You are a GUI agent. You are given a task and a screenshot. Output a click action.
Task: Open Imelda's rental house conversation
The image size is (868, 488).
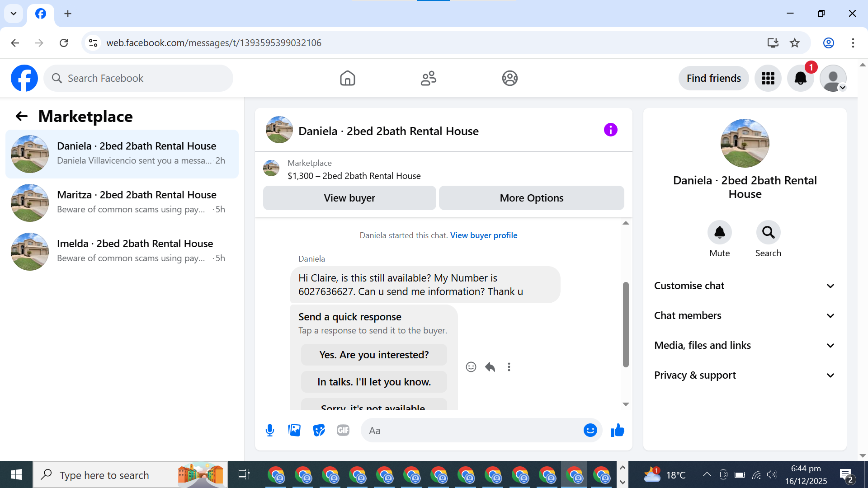point(122,252)
